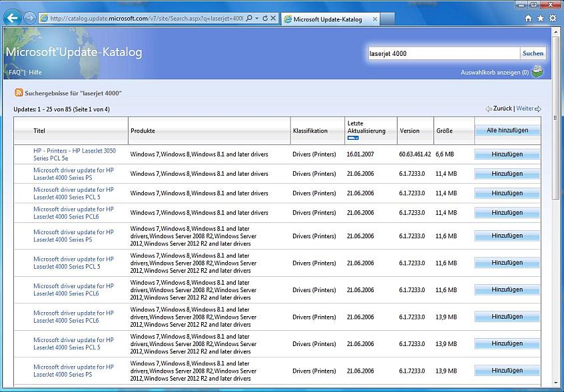Click Hinzufügen for the 13,9 MB PCL6 row
The width and height of the screenshot is (564, 392).
click(x=507, y=317)
